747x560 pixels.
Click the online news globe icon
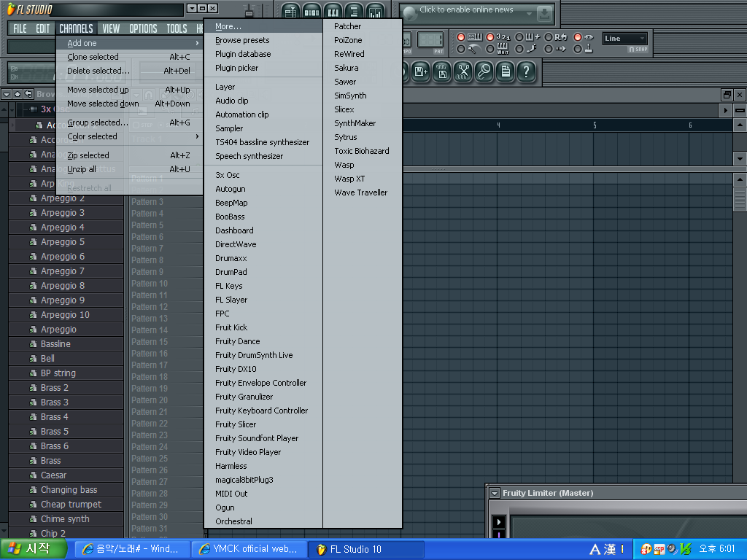(x=410, y=13)
